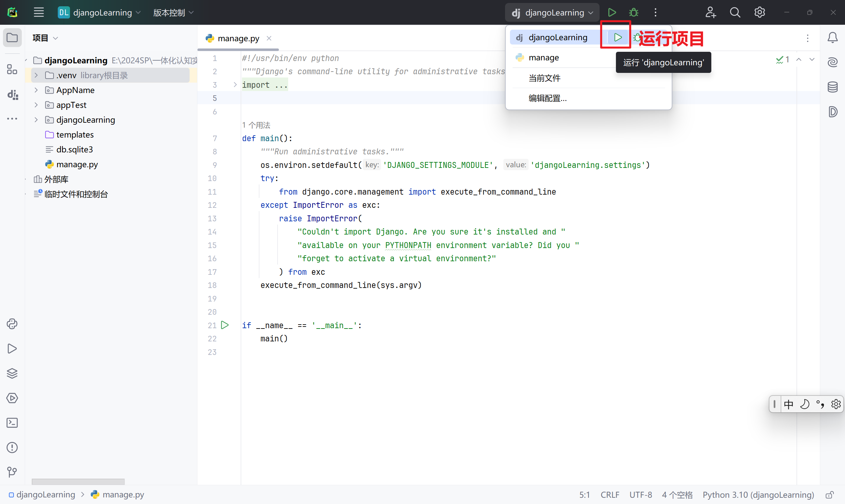Viewport: 845px width, 504px height.
Task: Close the manage.py tab
Action: click(269, 38)
